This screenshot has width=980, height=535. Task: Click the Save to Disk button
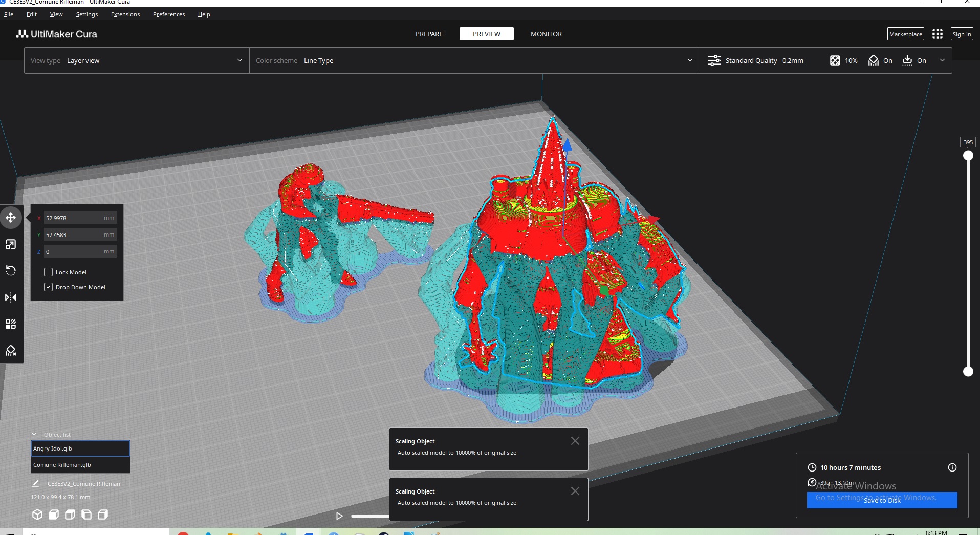pyautogui.click(x=881, y=500)
